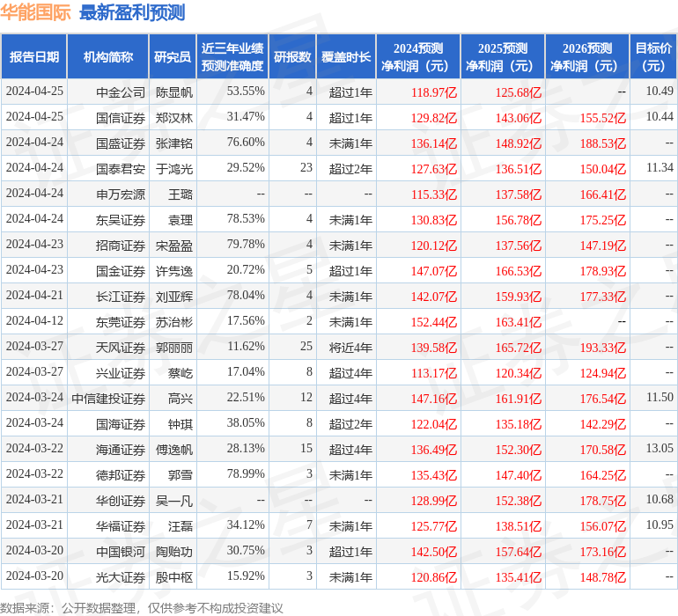
Task: Select institution 中金公司
Action: (x=121, y=92)
